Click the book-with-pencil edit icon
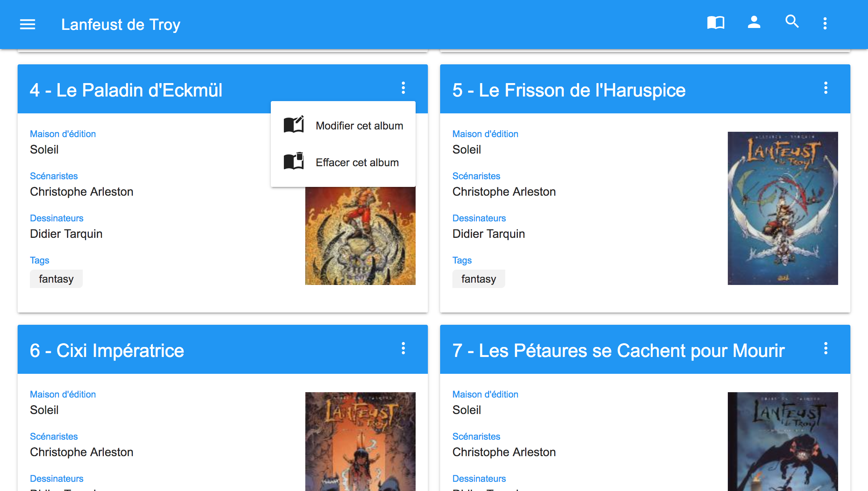Viewport: 868px width, 491px height. 294,125
